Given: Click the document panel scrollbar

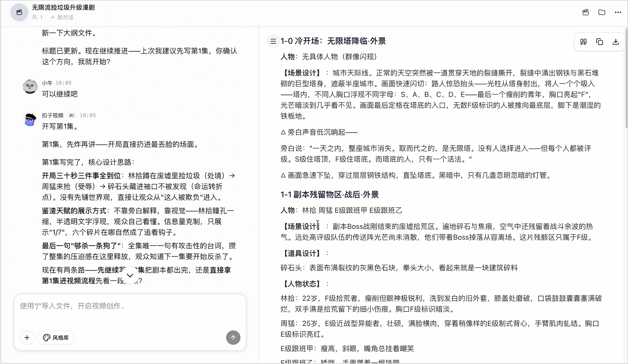Looking at the screenshot, I should (x=626, y=78).
